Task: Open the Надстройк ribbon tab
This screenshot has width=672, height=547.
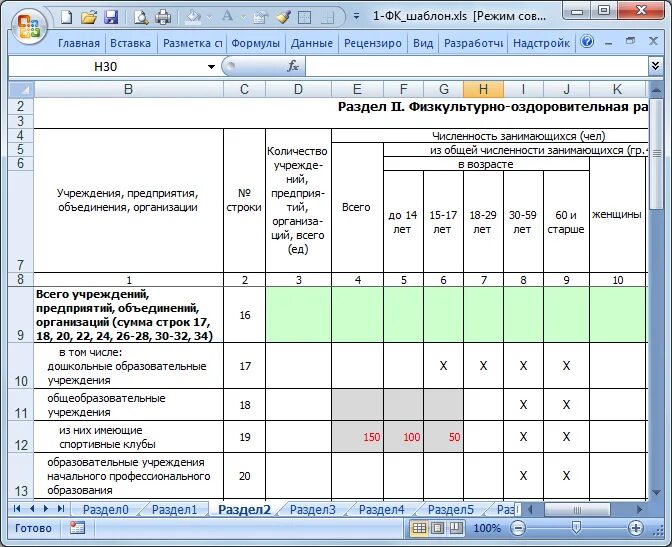Action: (x=541, y=43)
